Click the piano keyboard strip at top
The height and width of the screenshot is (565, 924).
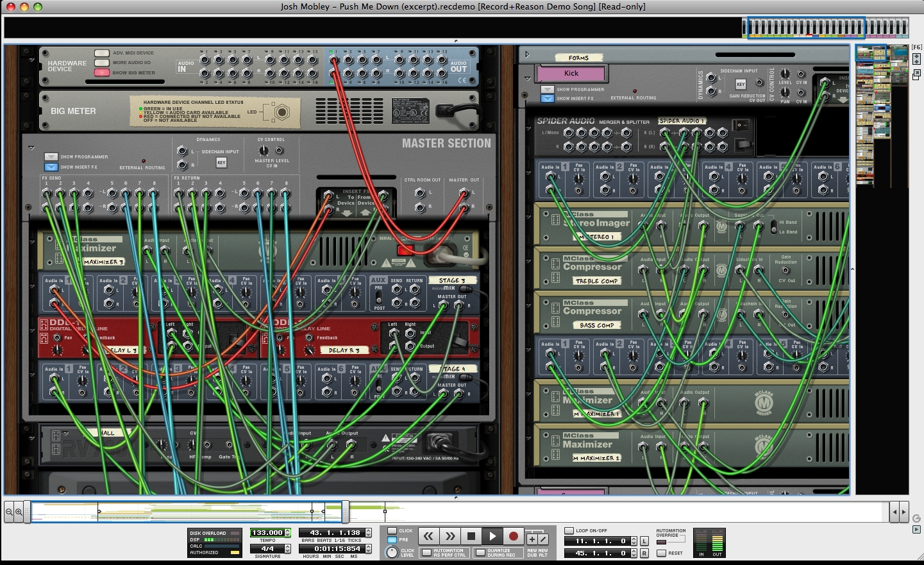(825, 28)
